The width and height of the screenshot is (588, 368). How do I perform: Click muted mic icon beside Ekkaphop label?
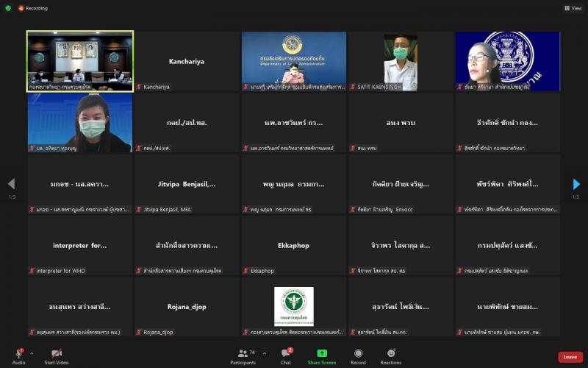245,271
